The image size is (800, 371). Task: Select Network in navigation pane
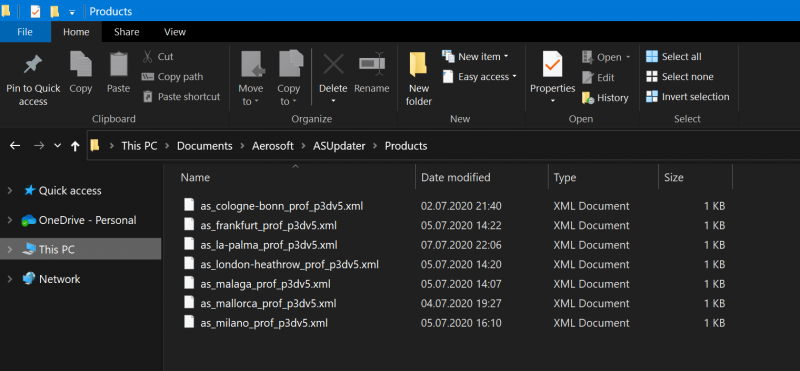tap(60, 279)
